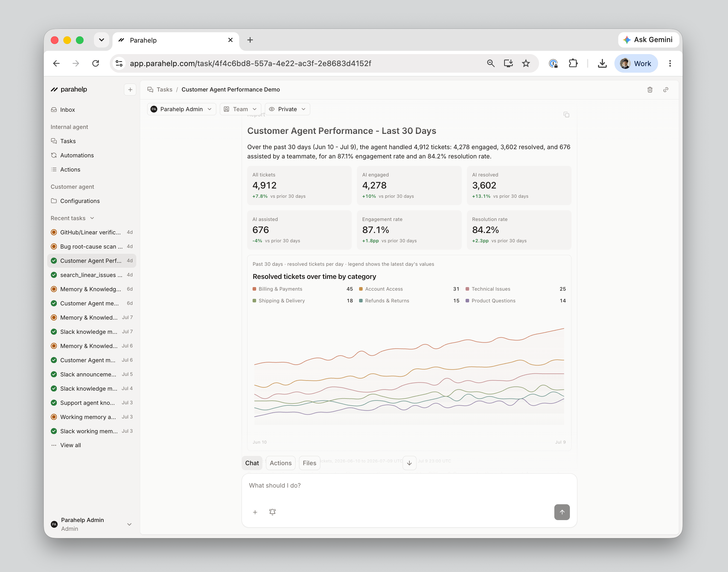Click the Tasks breadcrumb link
This screenshot has height=572, width=728.
[x=164, y=89]
